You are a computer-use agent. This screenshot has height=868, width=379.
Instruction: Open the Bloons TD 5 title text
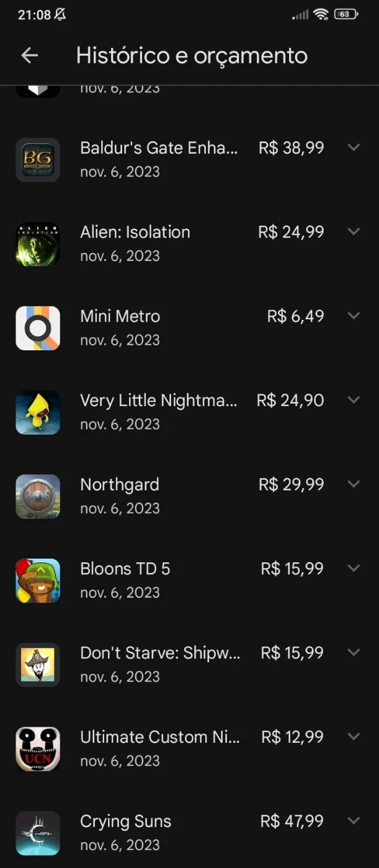(125, 569)
